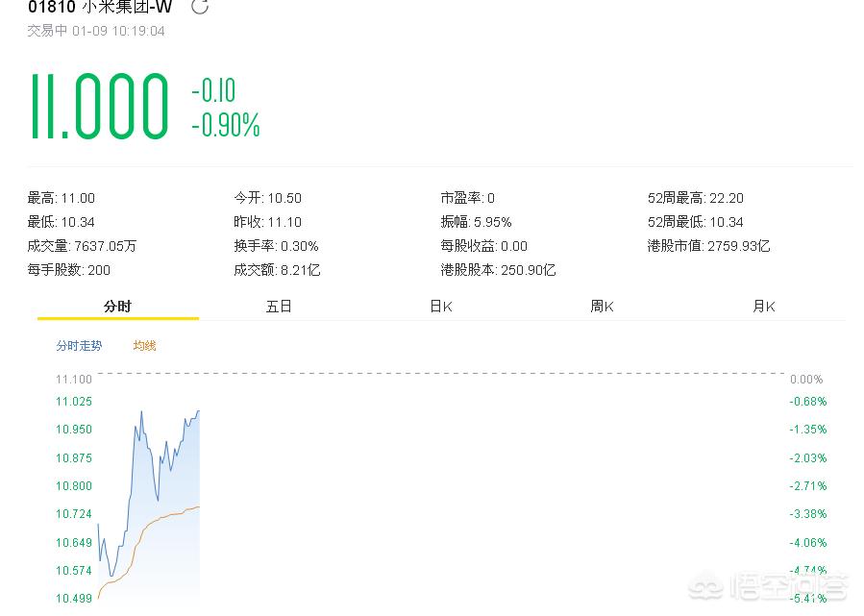Image resolution: width=864 pixels, height=616 pixels.
Task: Click the 52周最低: 10.34 entry
Action: coord(696,222)
